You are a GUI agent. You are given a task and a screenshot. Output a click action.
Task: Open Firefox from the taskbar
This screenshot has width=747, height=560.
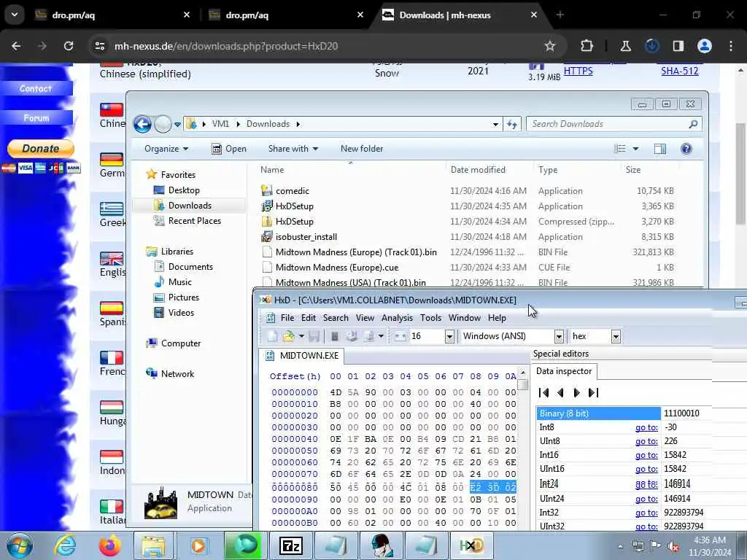pyautogui.click(x=110, y=545)
